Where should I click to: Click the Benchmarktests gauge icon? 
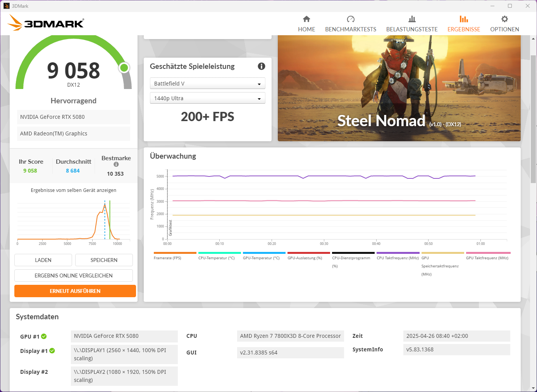pyautogui.click(x=351, y=19)
